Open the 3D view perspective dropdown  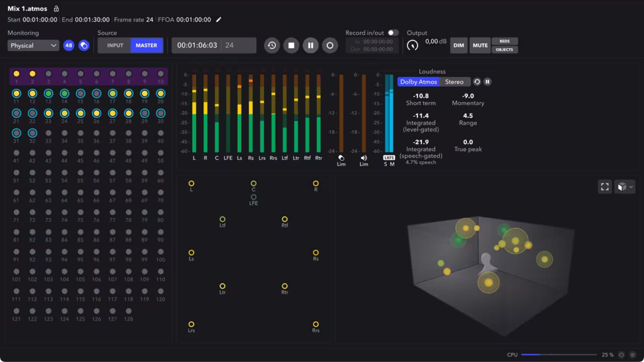625,186
